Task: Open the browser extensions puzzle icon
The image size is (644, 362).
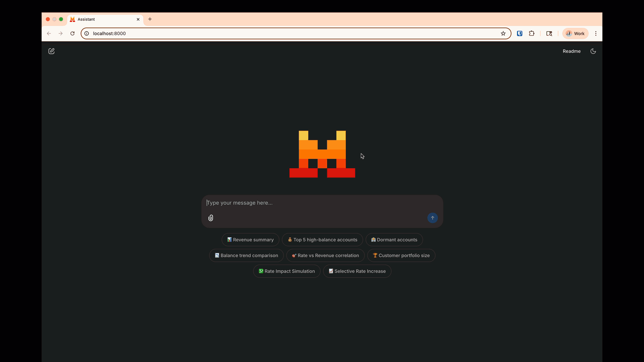Action: pos(532,34)
